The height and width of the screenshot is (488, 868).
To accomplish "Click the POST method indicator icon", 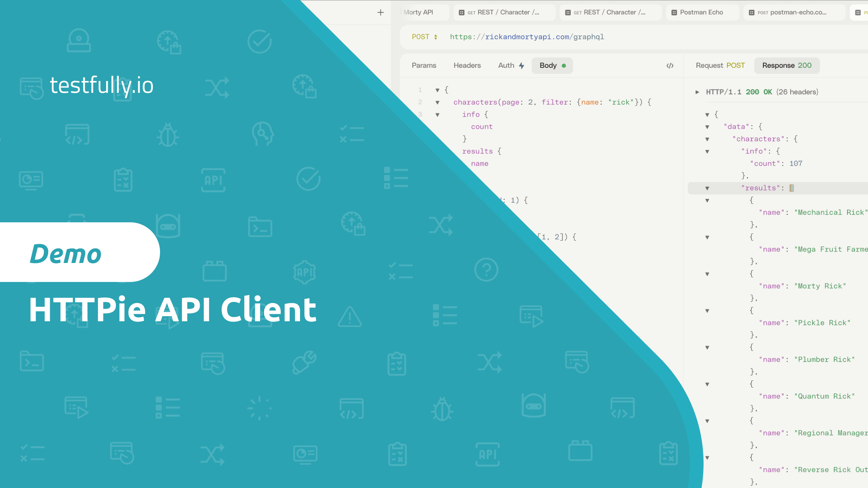I will pyautogui.click(x=429, y=37).
